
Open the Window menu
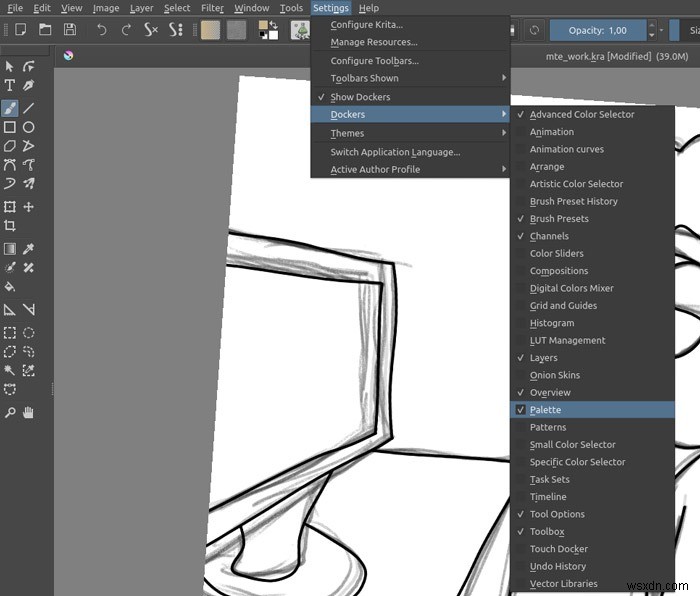(251, 8)
